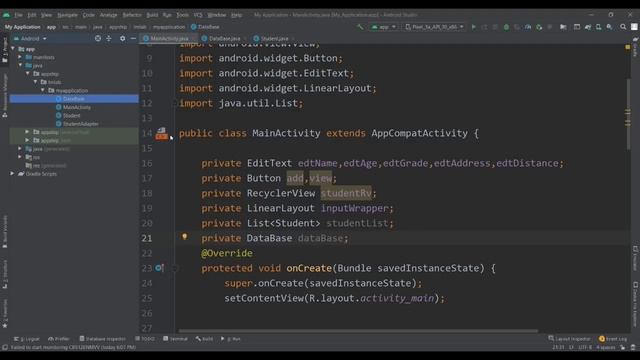This screenshot has height=360, width=640.
Task: Click 'onCreate' method name on line 23
Action: point(309,268)
